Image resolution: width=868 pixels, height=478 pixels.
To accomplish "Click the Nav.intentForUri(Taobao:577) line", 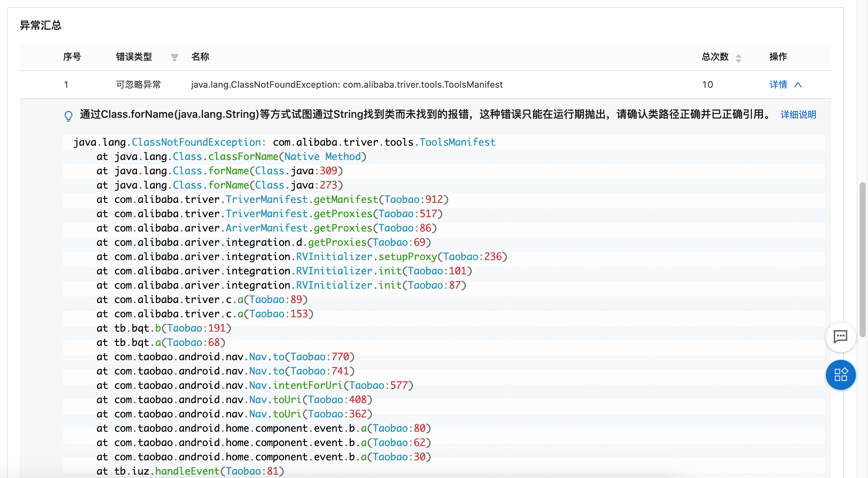I will click(255, 385).
